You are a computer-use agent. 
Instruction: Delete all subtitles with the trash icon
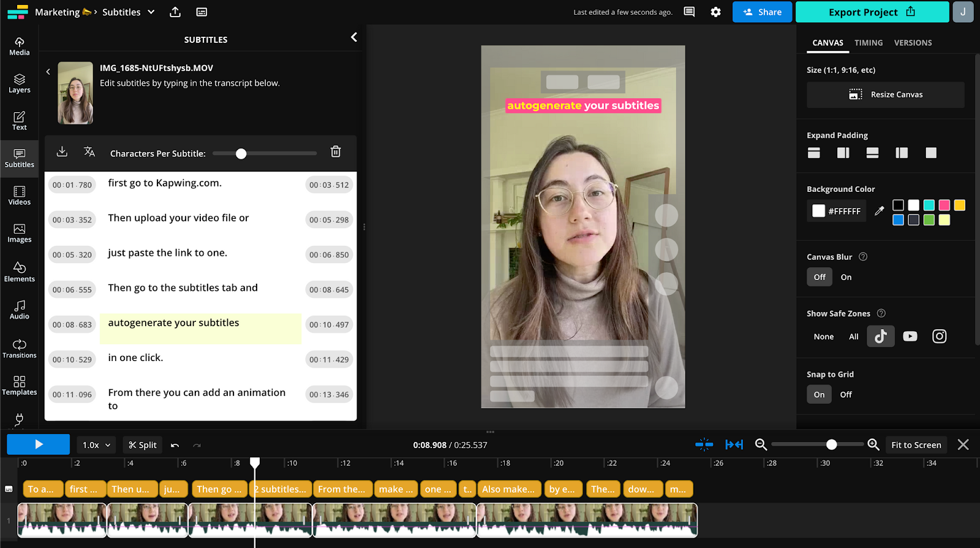click(336, 152)
